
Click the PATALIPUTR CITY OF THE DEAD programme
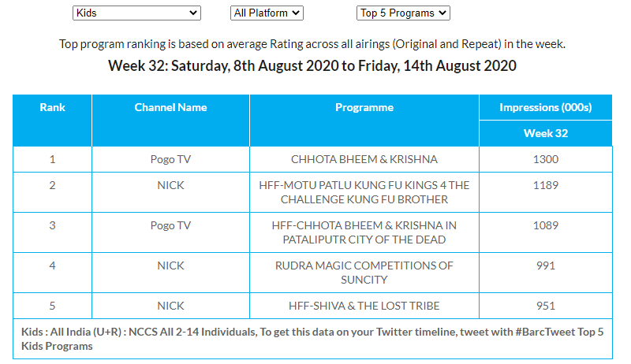click(364, 232)
